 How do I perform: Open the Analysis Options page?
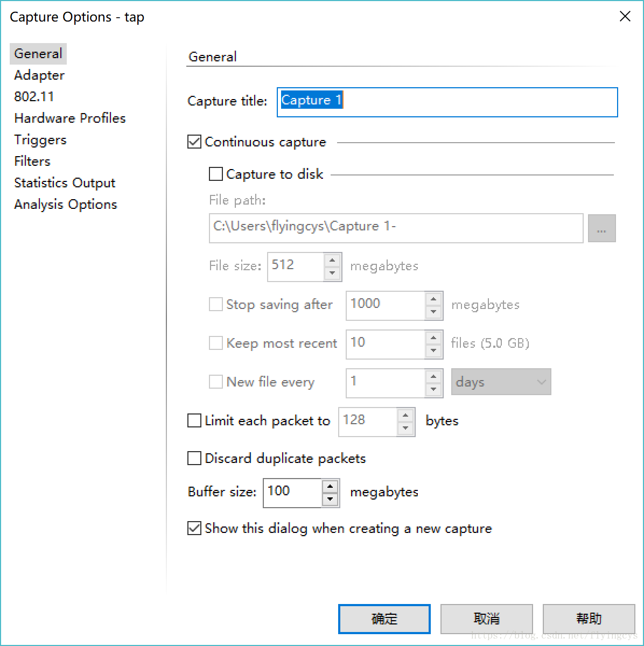[66, 205]
